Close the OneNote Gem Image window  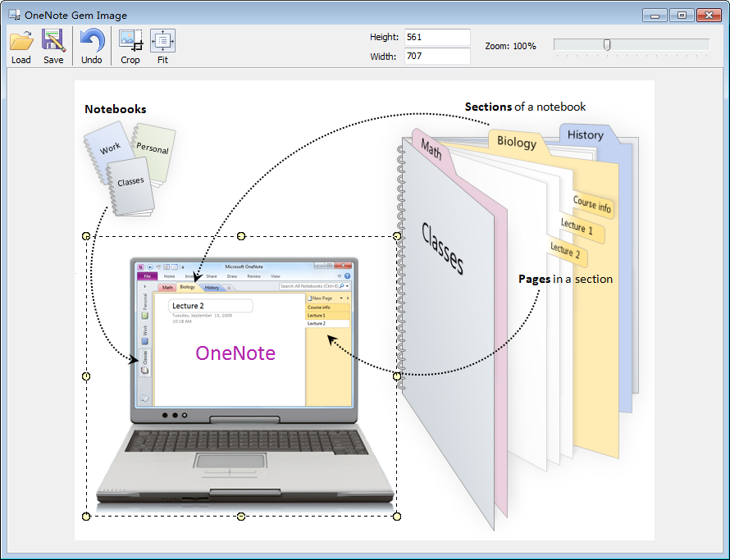point(709,16)
